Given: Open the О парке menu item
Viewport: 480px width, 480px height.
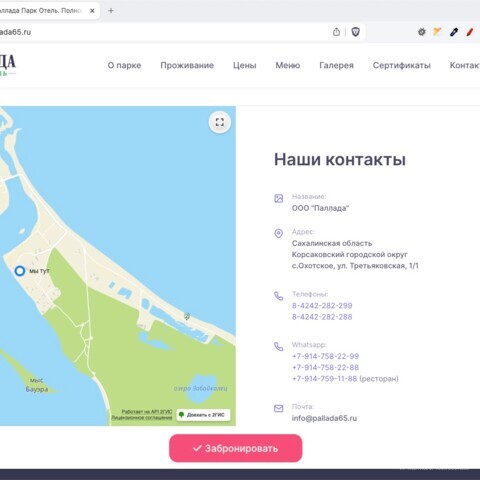Looking at the screenshot, I should tap(124, 65).
